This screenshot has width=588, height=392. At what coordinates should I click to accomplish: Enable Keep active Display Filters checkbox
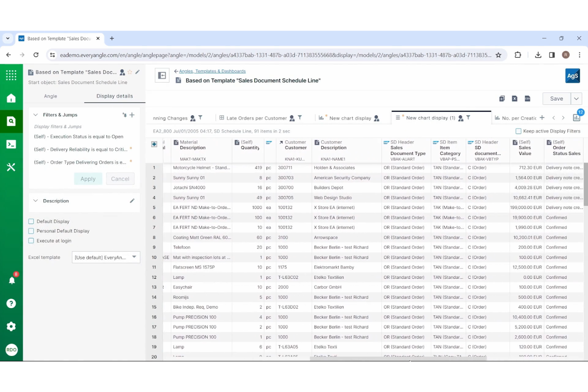[x=518, y=131]
